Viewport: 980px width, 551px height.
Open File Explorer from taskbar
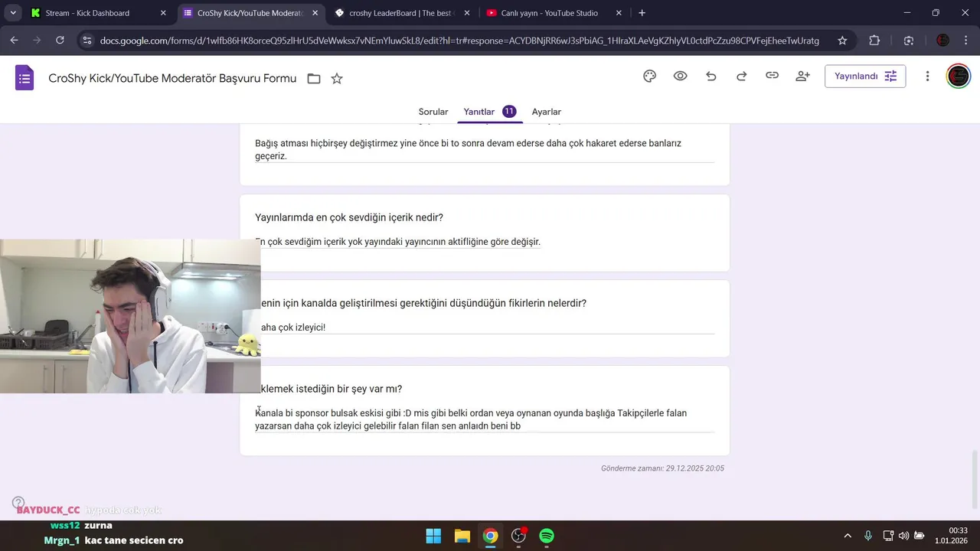462,536
